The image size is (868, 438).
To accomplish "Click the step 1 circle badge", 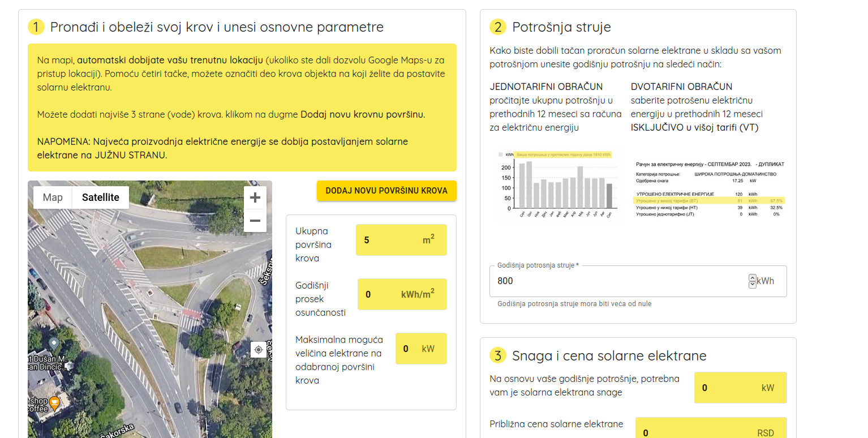I will coord(35,27).
